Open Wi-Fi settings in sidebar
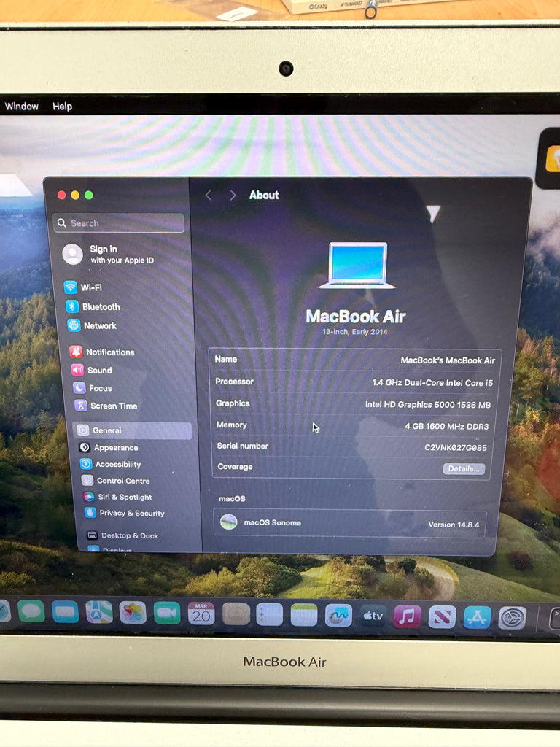This screenshot has width=560, height=747. [90, 287]
